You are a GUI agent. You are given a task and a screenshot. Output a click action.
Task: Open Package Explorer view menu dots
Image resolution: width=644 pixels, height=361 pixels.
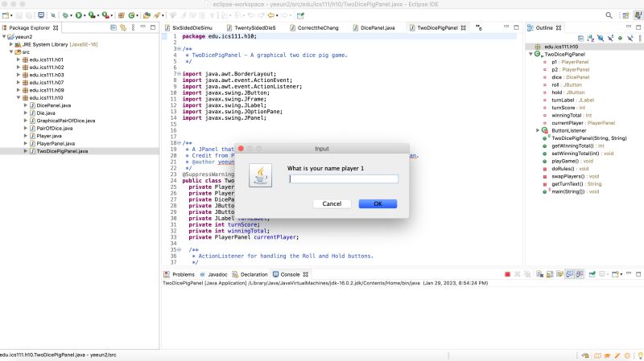click(133, 27)
